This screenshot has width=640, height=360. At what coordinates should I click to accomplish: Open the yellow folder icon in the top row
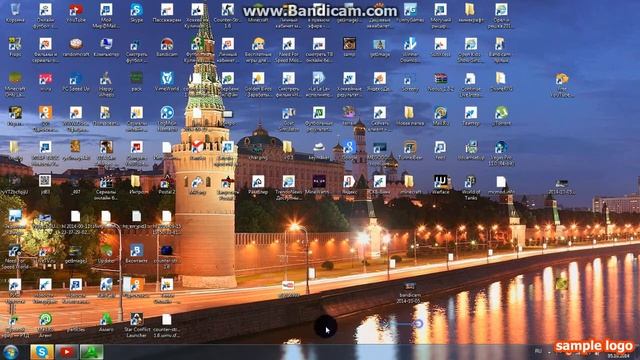point(470,12)
